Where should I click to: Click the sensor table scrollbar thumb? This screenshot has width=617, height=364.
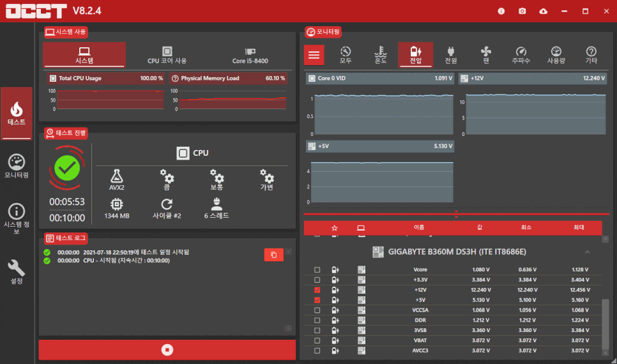click(606, 324)
